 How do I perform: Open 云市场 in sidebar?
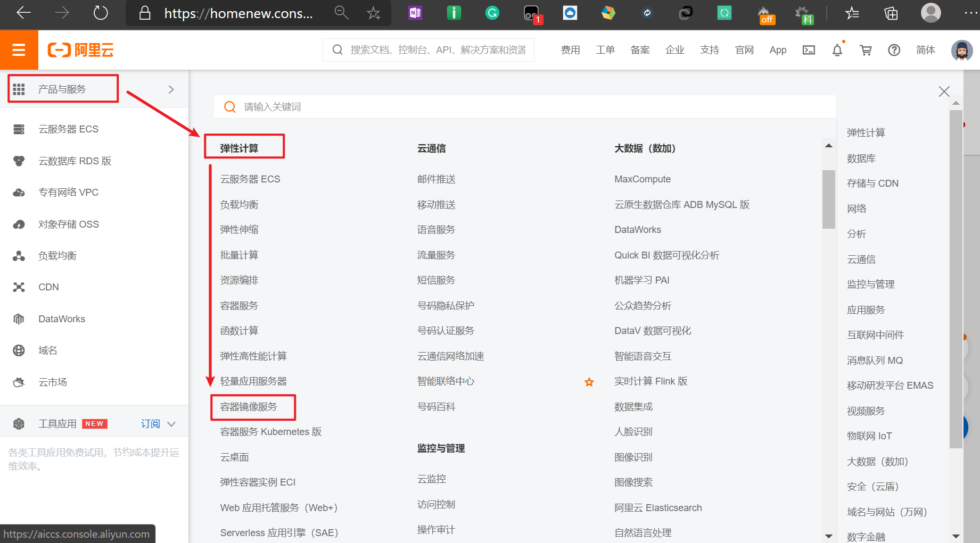[x=53, y=382]
